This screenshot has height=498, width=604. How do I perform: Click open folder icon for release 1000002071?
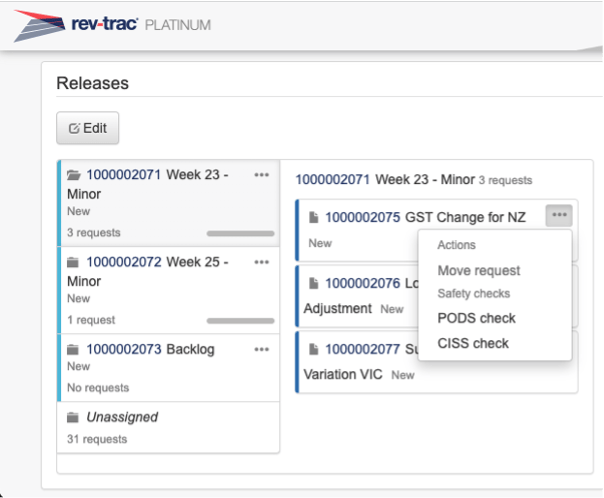click(74, 175)
